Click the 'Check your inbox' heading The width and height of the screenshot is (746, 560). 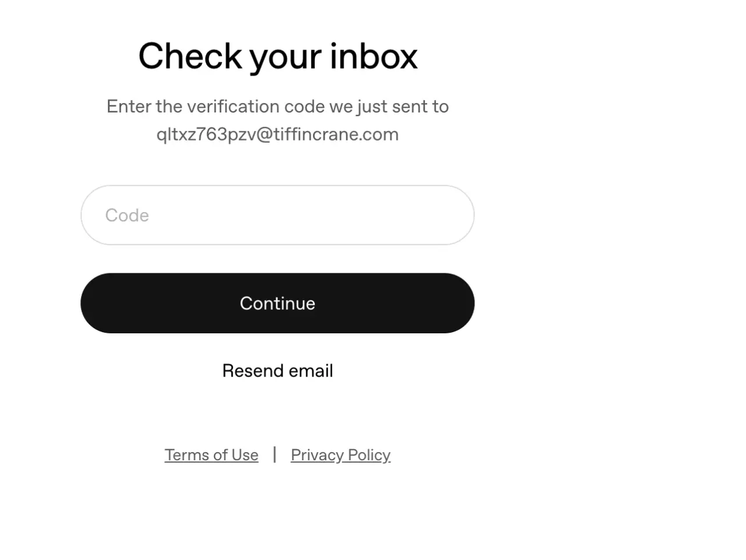[x=277, y=57]
